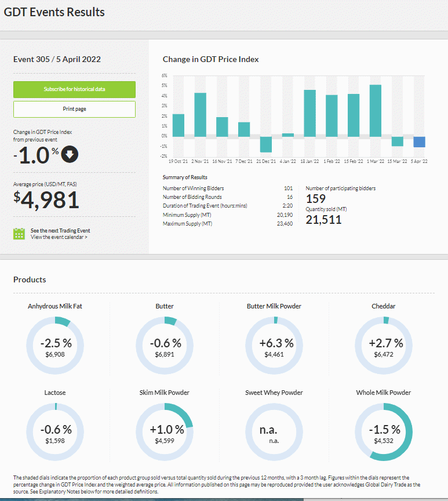
Task: Click the Number of Bidding Rounds row
Action: [x=228, y=197]
